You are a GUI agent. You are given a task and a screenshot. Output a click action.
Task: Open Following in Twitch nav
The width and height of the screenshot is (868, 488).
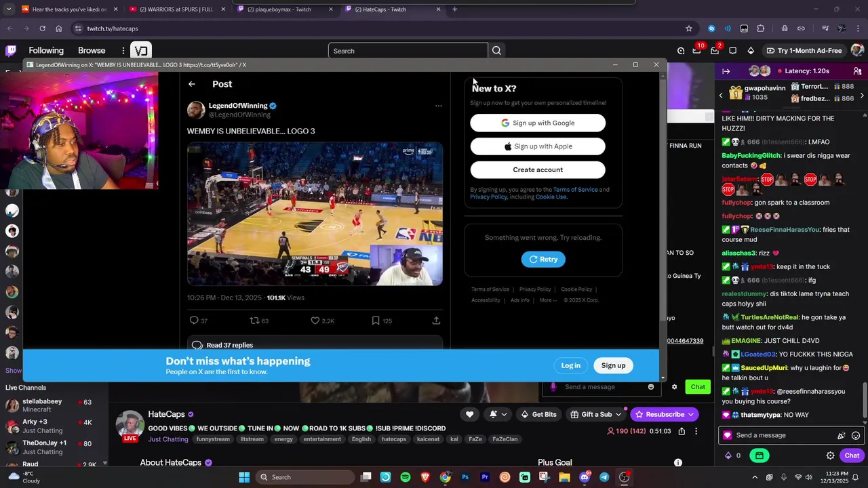pyautogui.click(x=46, y=51)
